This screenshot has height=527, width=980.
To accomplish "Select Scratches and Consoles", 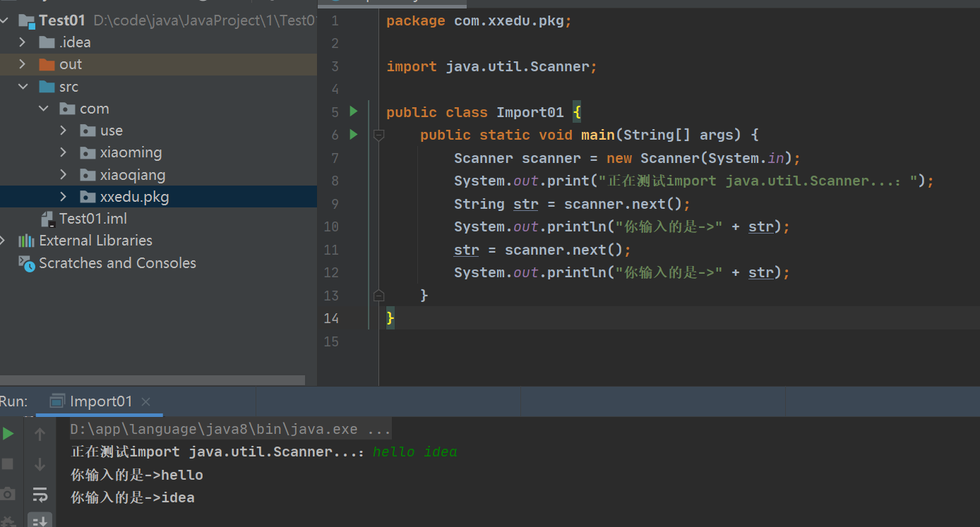I will pyautogui.click(x=158, y=263).
